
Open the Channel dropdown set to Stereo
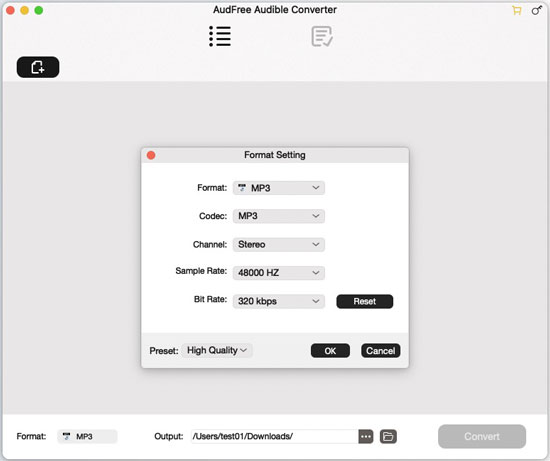[x=279, y=245]
